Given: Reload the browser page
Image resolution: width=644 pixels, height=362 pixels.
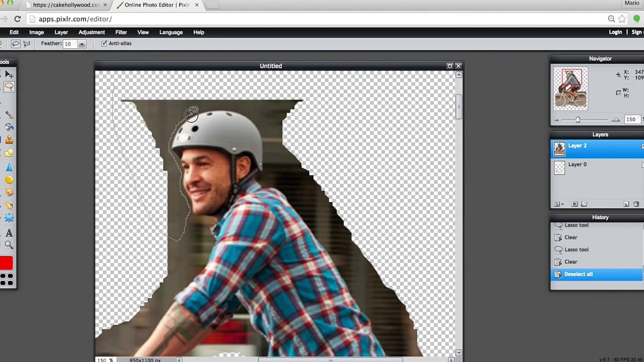Looking at the screenshot, I should point(18,19).
